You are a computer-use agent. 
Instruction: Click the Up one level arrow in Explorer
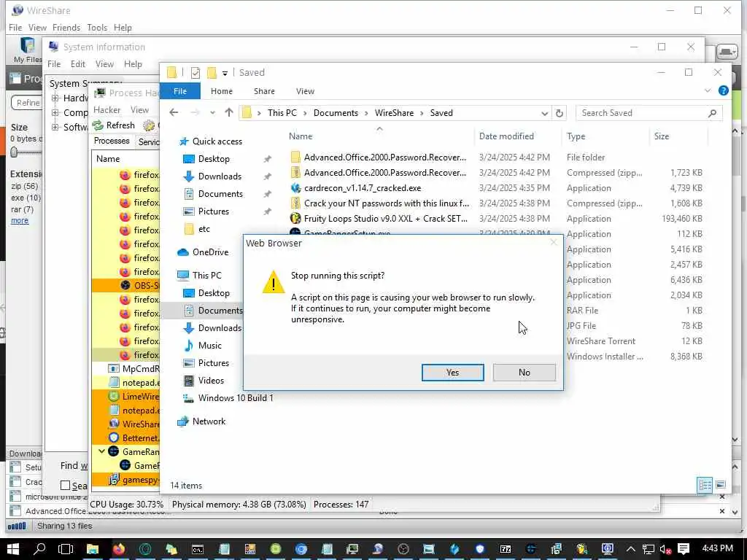229,113
